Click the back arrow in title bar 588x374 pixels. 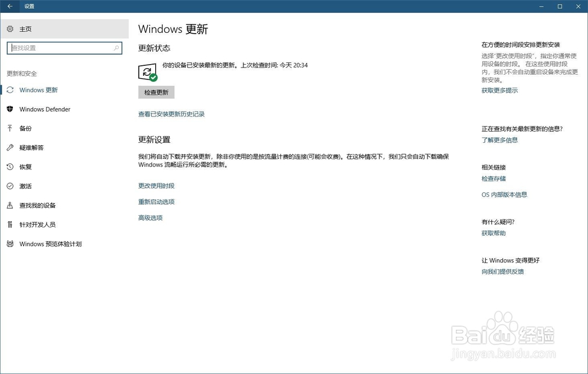click(9, 6)
